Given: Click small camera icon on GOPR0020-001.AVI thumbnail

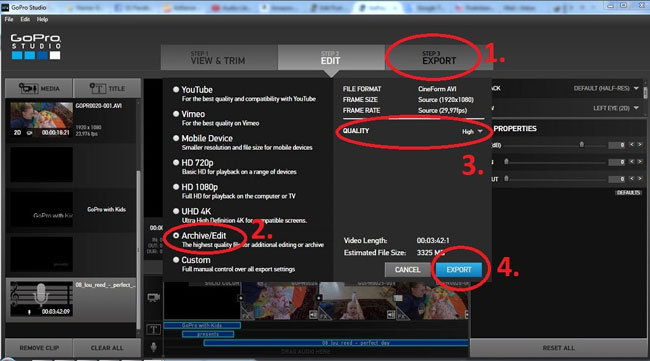Looking at the screenshot, I should (29, 133).
